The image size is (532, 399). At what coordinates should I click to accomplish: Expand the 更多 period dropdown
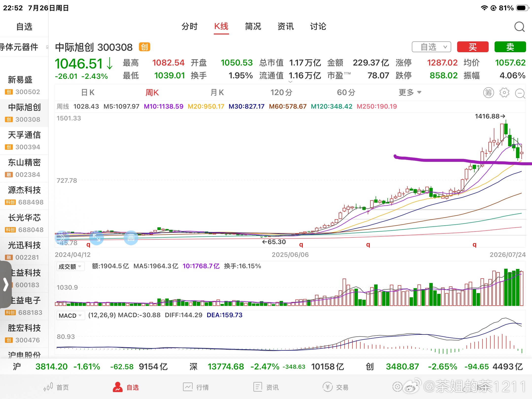pyautogui.click(x=410, y=93)
